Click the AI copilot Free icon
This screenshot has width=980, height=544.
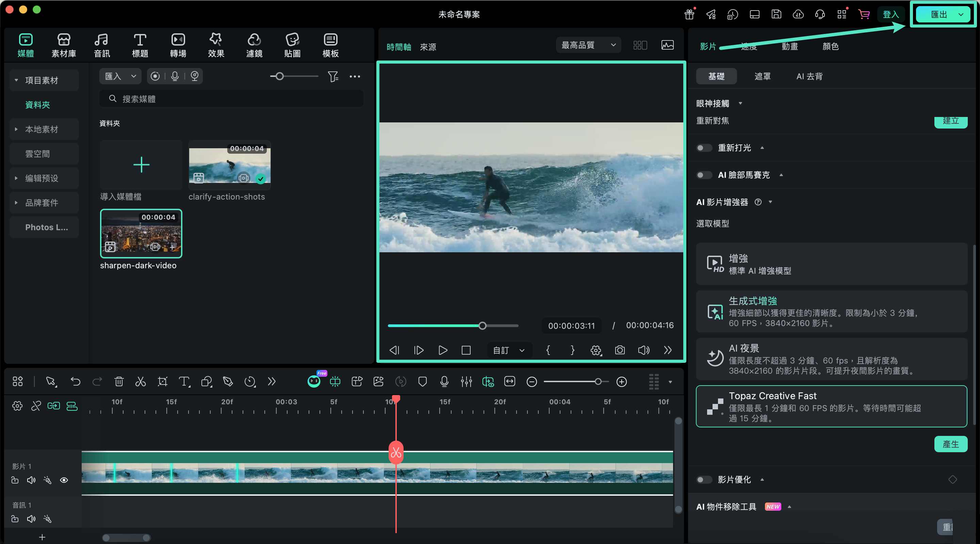pyautogui.click(x=314, y=380)
